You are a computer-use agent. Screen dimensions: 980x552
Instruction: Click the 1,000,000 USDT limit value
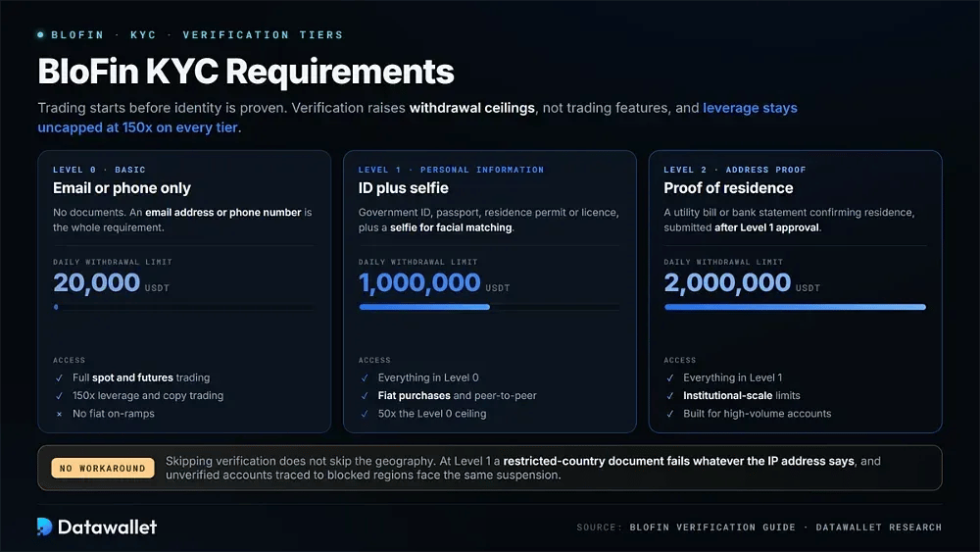pos(434,283)
